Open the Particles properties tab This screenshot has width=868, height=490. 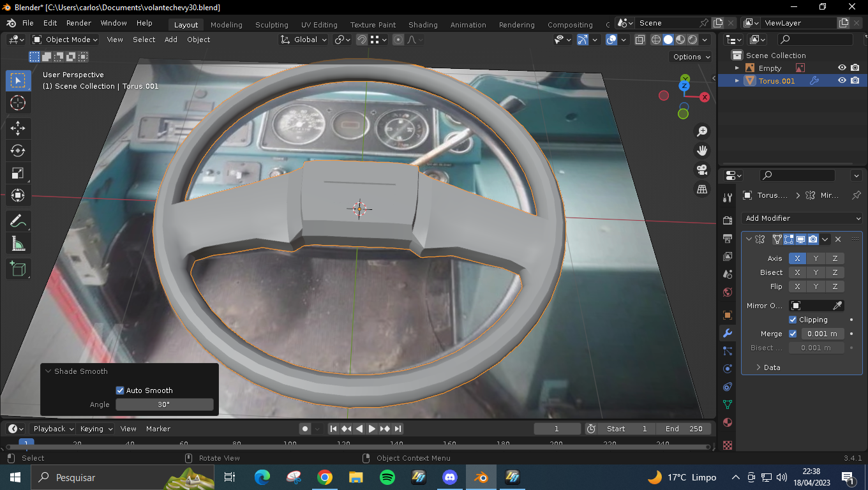tap(727, 351)
